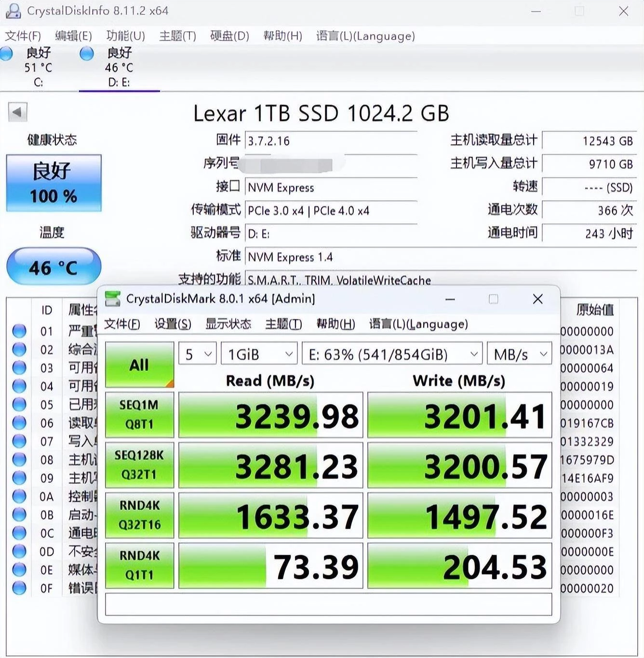Screen dimensions: 644x658
Task: Click status circle for attribute 0F
Action: click(19, 588)
